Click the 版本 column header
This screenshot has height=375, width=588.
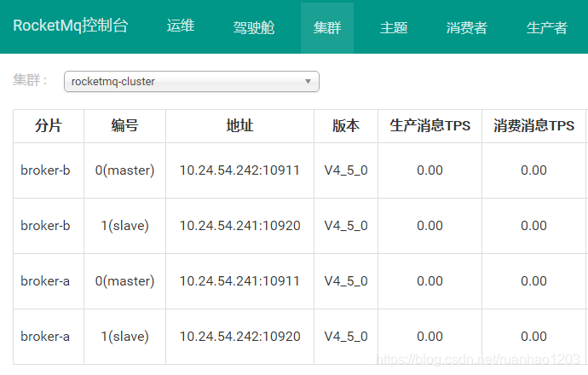pyautogui.click(x=346, y=125)
